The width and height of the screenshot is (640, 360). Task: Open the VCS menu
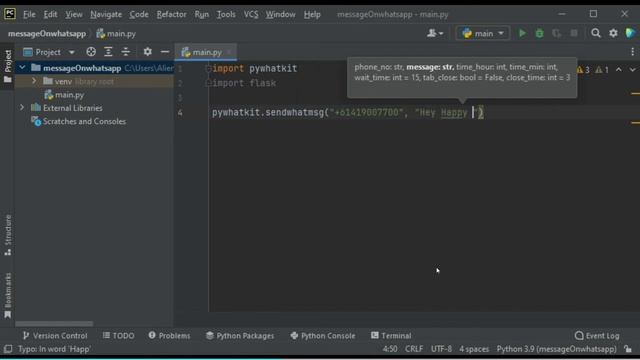251,14
